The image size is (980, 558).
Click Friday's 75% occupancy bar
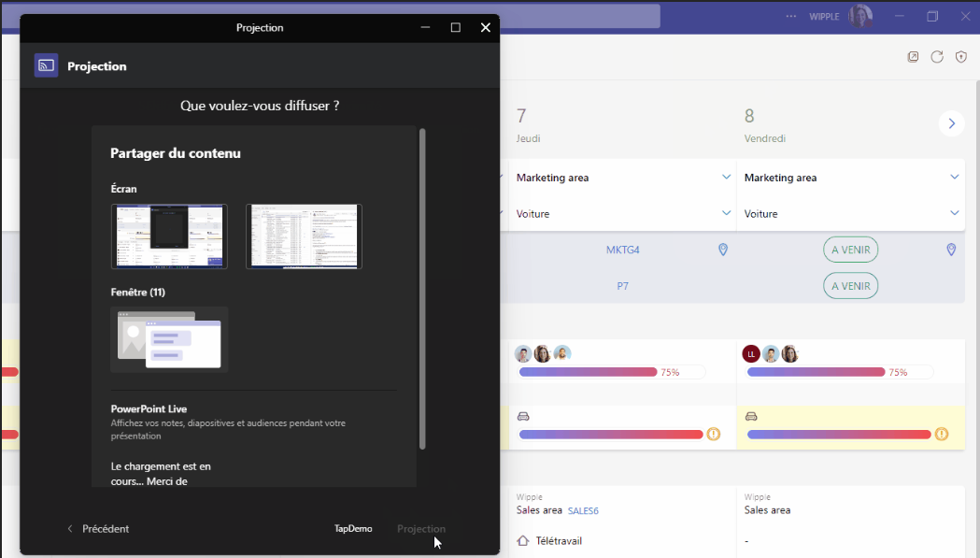(x=840, y=372)
